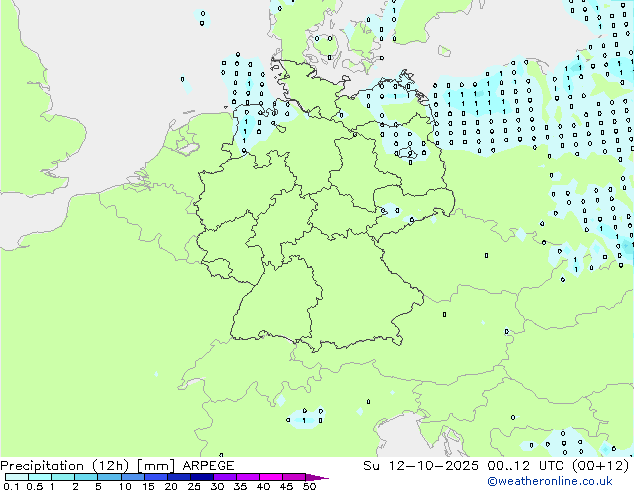The width and height of the screenshot is (634, 490).
Task: Select the 10–15 mm legend swatch
Action: tap(133, 477)
